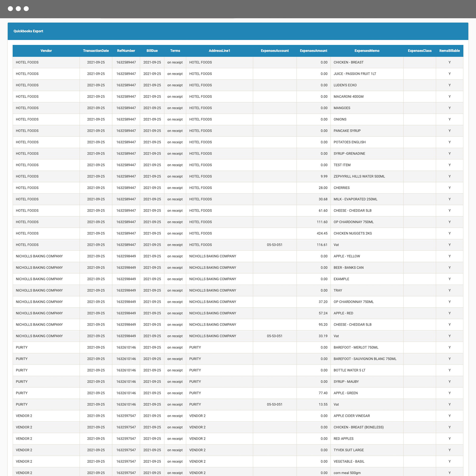Select the RefNumber 1632610146 cell
The image size is (476, 476).
126,347
